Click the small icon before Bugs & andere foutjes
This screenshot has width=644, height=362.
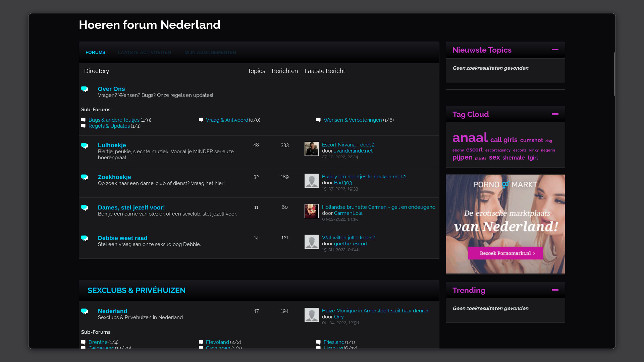[83, 120]
